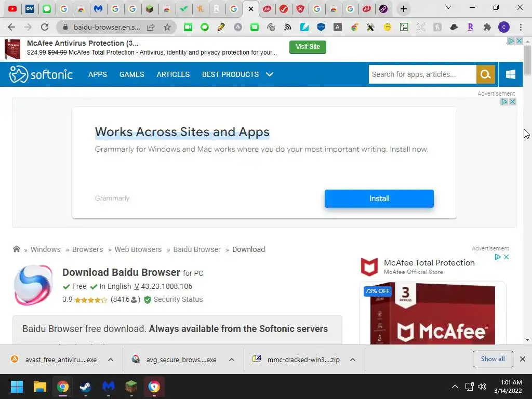Switch to the Malwarebytes tab

[98, 9]
